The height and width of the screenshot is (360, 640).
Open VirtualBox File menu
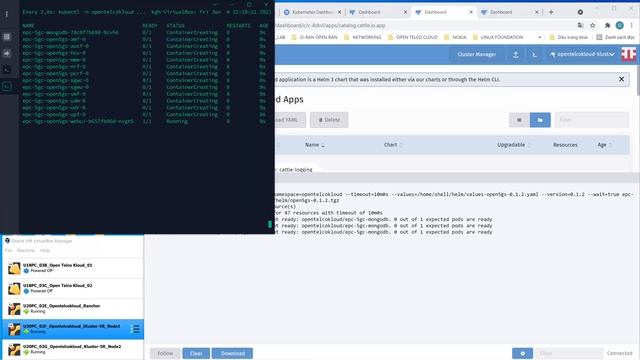tap(8, 250)
